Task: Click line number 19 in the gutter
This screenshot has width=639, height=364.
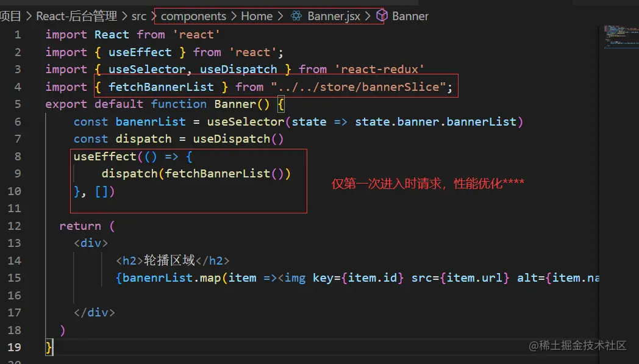Action: (x=14, y=348)
